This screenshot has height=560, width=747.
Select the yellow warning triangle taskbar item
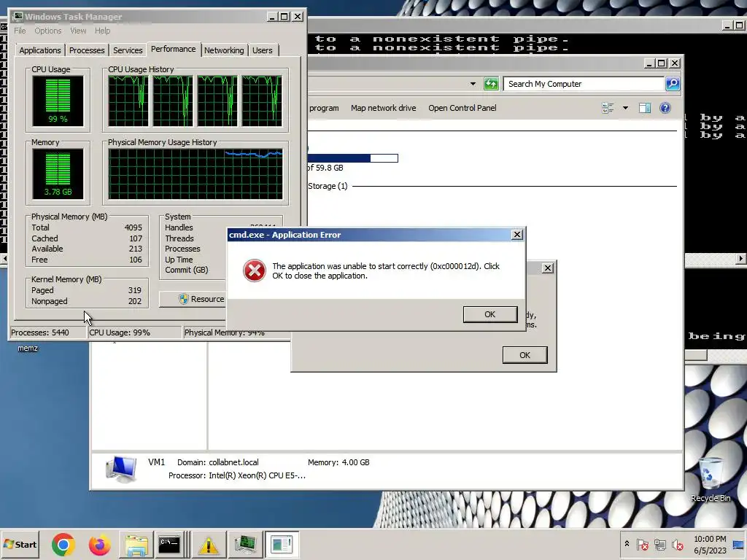tap(208, 544)
